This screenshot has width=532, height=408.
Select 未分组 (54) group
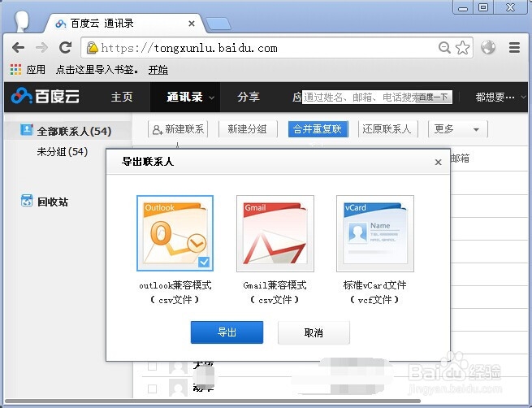pyautogui.click(x=63, y=151)
